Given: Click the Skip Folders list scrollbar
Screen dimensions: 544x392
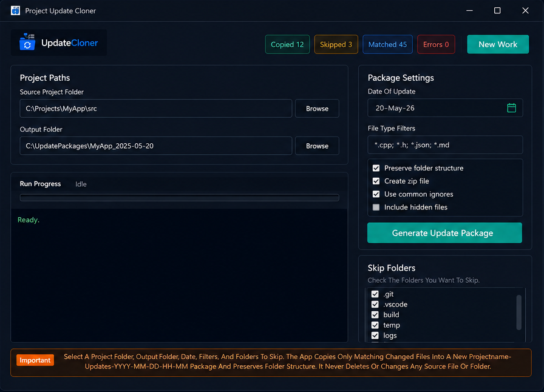Looking at the screenshot, I should pyautogui.click(x=518, y=313).
